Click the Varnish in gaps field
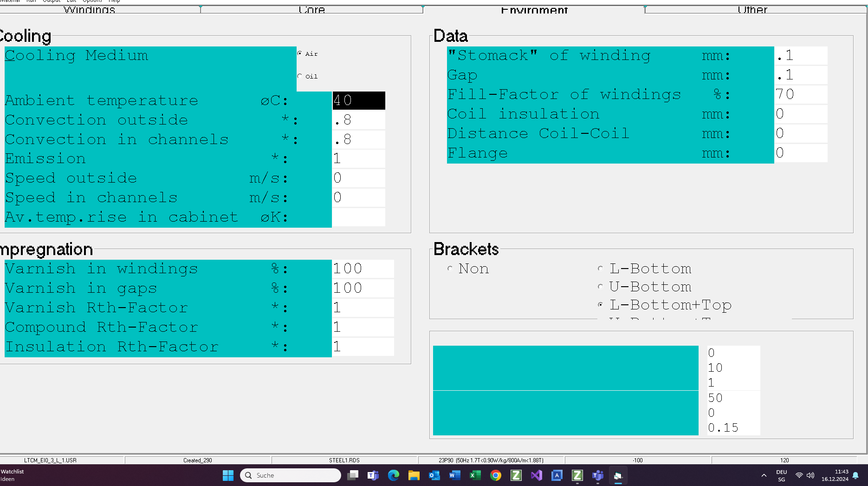Viewport: 868px width, 486px height. pyautogui.click(x=363, y=288)
